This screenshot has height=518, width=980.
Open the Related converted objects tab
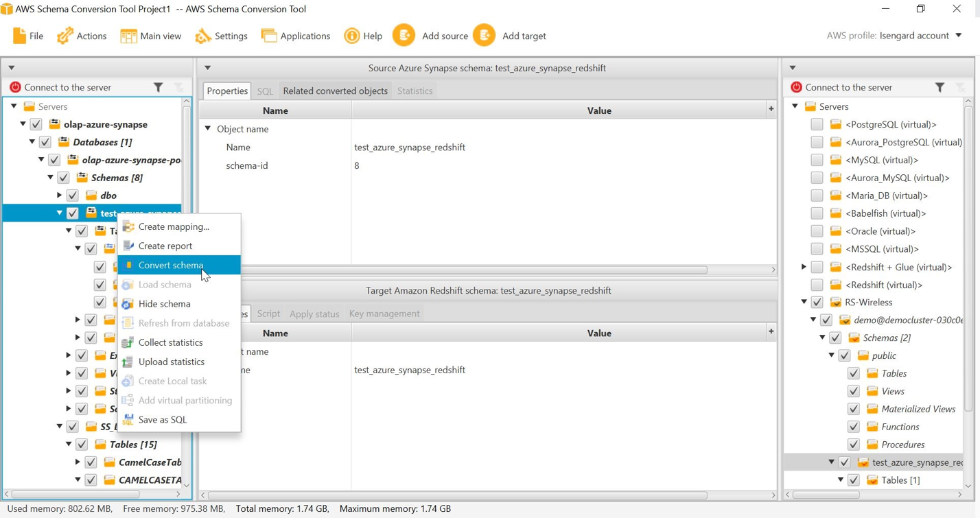coord(336,91)
